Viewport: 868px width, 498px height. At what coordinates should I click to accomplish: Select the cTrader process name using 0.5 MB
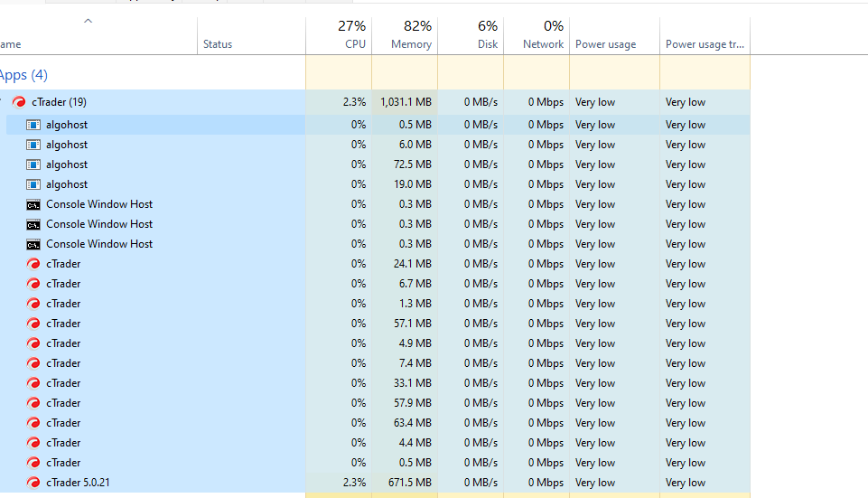pyautogui.click(x=63, y=463)
